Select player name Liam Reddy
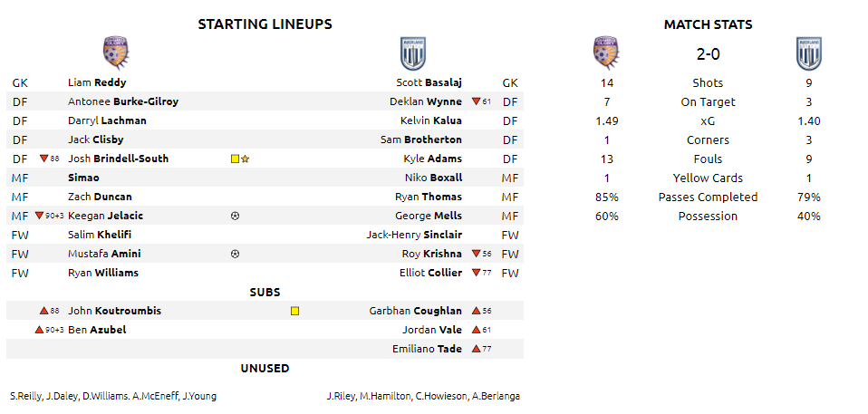The image size is (868, 414). point(97,82)
